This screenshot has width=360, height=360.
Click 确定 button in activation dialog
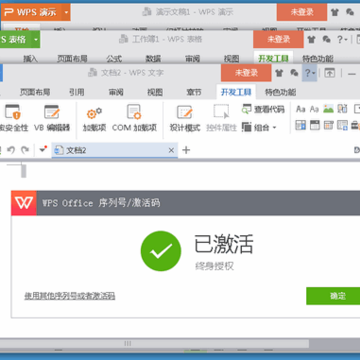point(333,296)
